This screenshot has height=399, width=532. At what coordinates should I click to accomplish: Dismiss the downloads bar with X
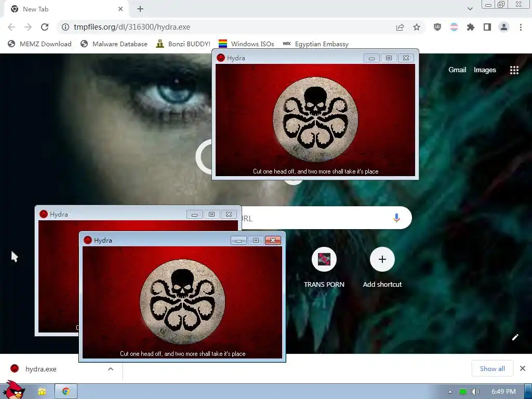tap(523, 368)
